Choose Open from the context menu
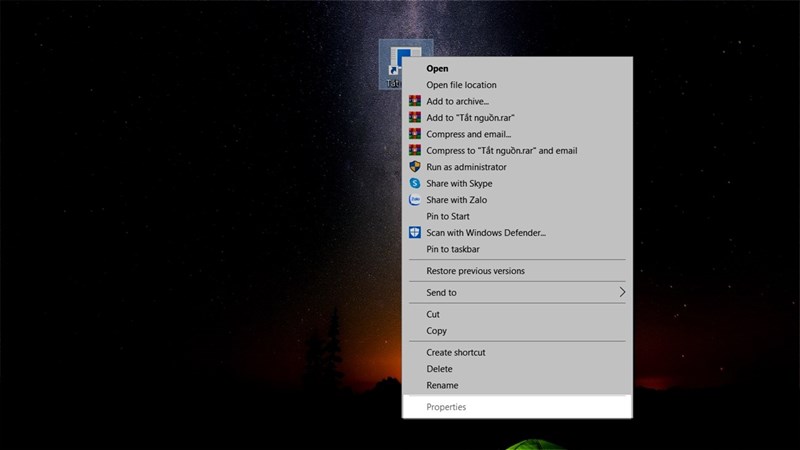Image resolution: width=800 pixels, height=450 pixels. tap(437, 69)
